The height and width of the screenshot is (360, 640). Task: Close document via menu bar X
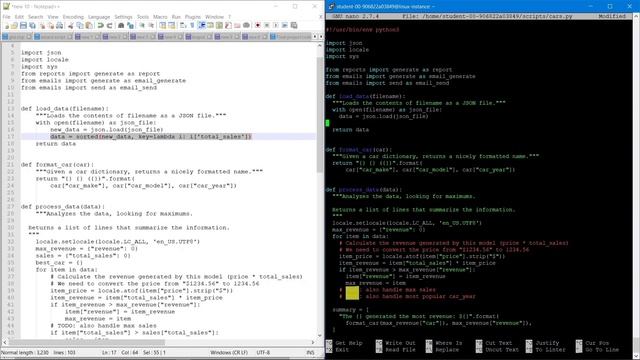click(320, 17)
